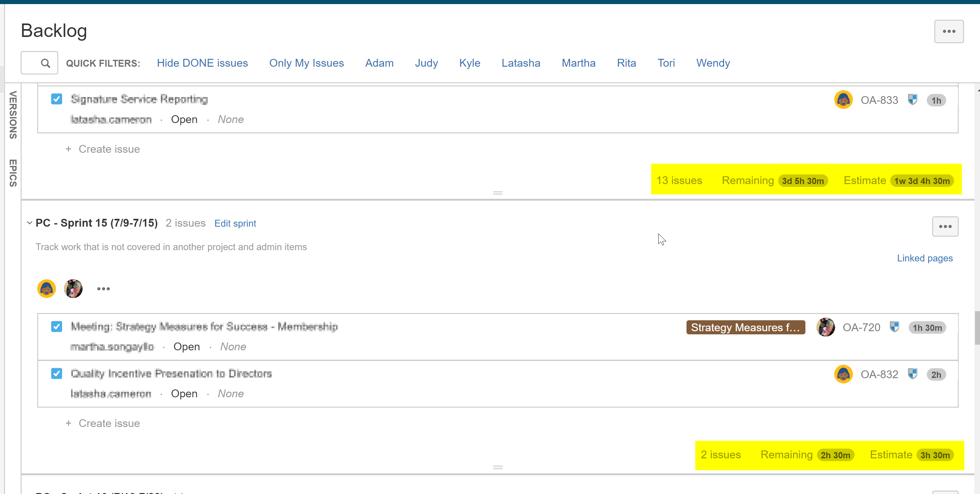Click issue key OA-832

(x=879, y=374)
